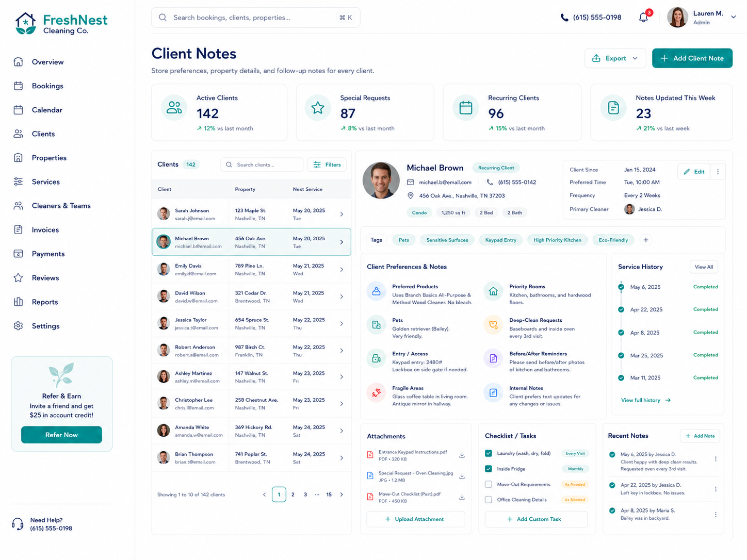Open Cleaners & Teams page
Viewport: 747px width, 560px height.
(61, 206)
